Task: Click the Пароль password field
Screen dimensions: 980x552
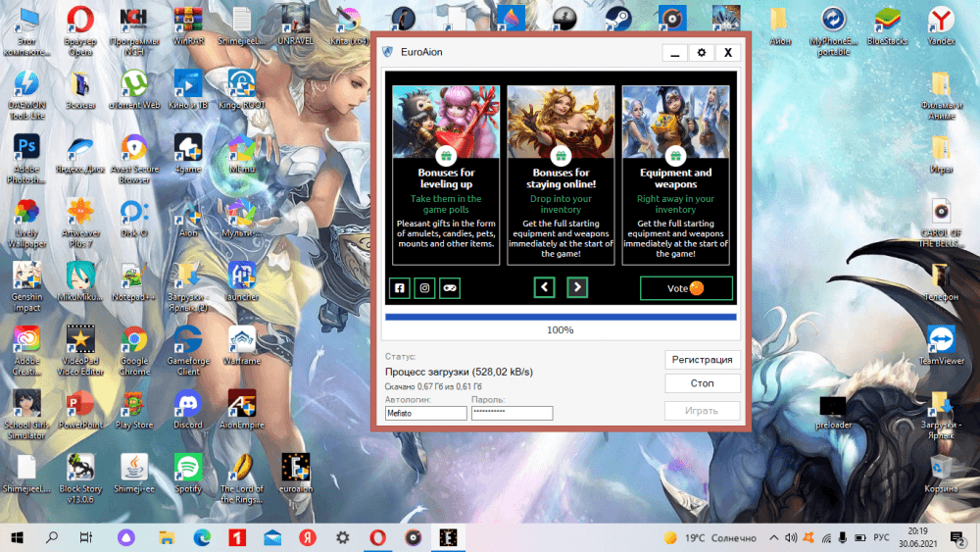Action: pyautogui.click(x=512, y=414)
